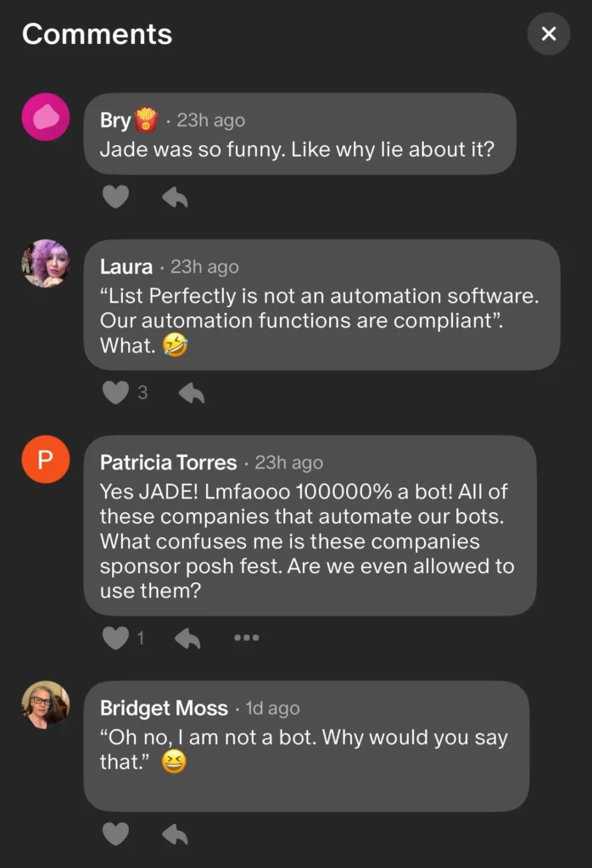Open Bry's pink profile avatar
Screen dimensions: 592x868
[45, 117]
